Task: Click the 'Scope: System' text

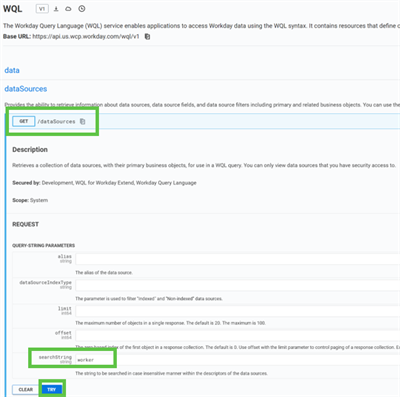Action: click(30, 200)
